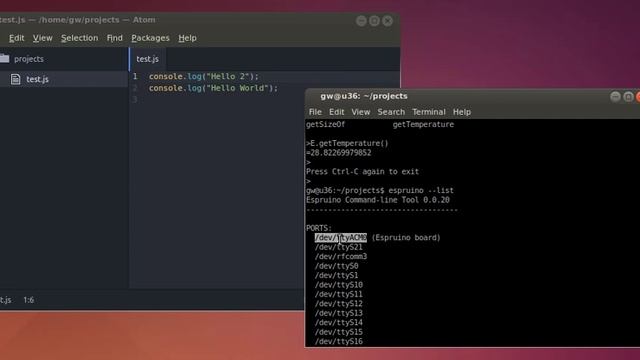
Task: Open the Find menu in Atom
Action: pos(115,38)
